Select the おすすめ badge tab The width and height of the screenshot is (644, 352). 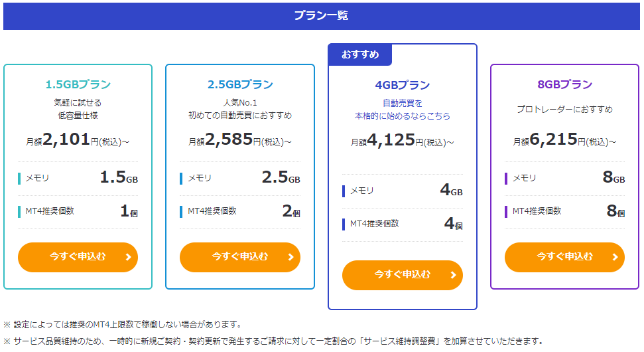pyautogui.click(x=359, y=54)
